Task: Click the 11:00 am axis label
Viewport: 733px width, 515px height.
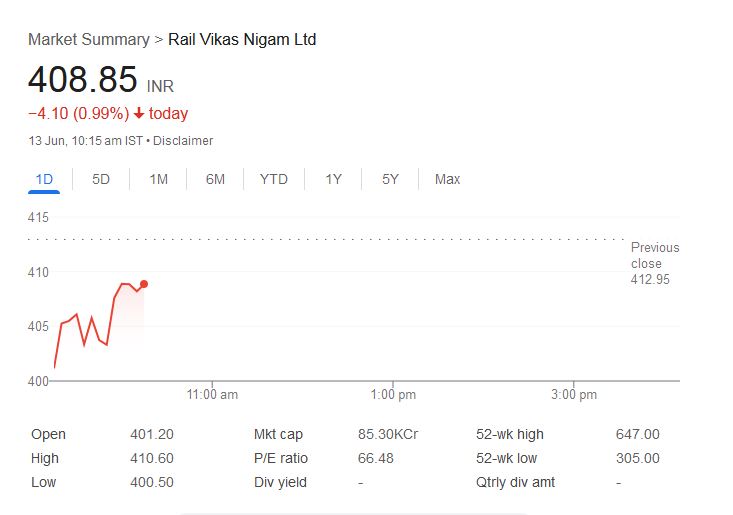Action: point(212,395)
